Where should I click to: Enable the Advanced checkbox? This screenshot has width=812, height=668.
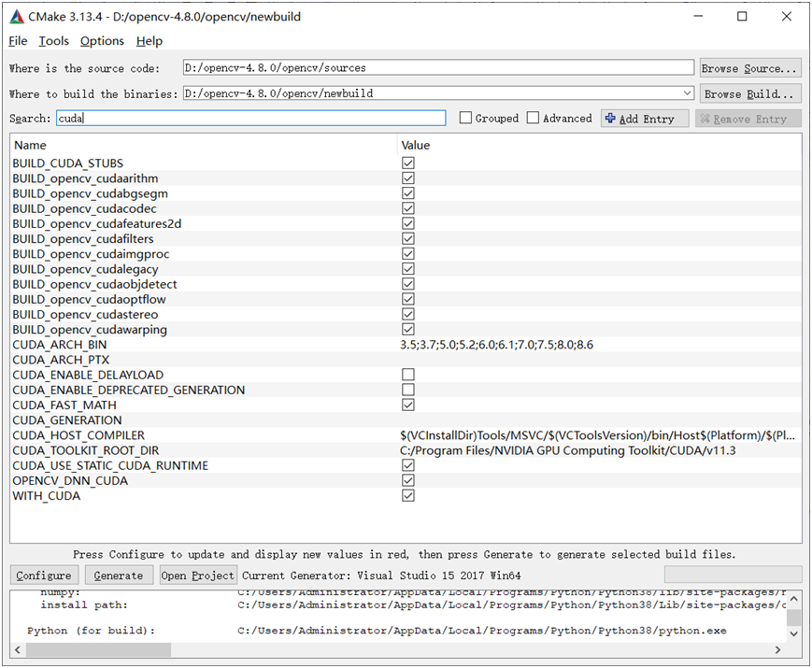click(533, 119)
